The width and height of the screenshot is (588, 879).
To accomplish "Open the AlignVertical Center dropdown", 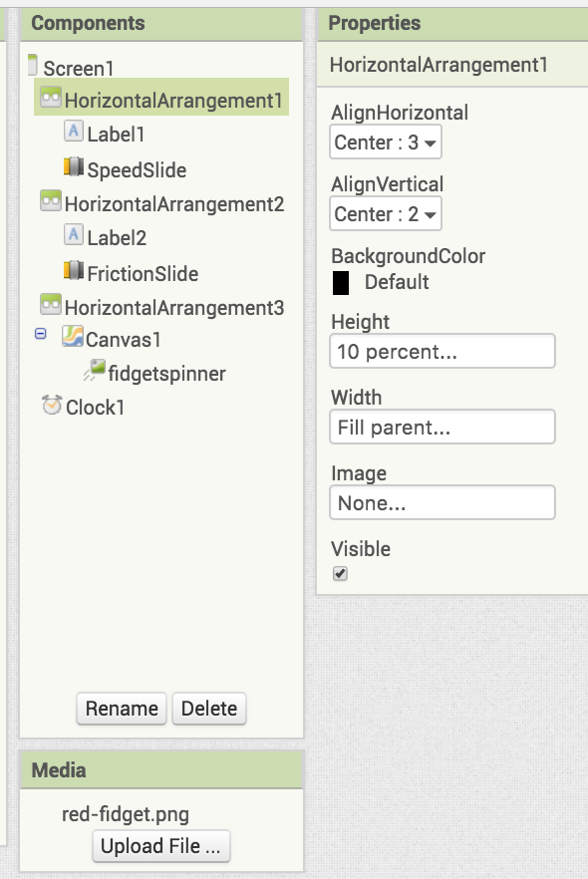I will coord(386,213).
